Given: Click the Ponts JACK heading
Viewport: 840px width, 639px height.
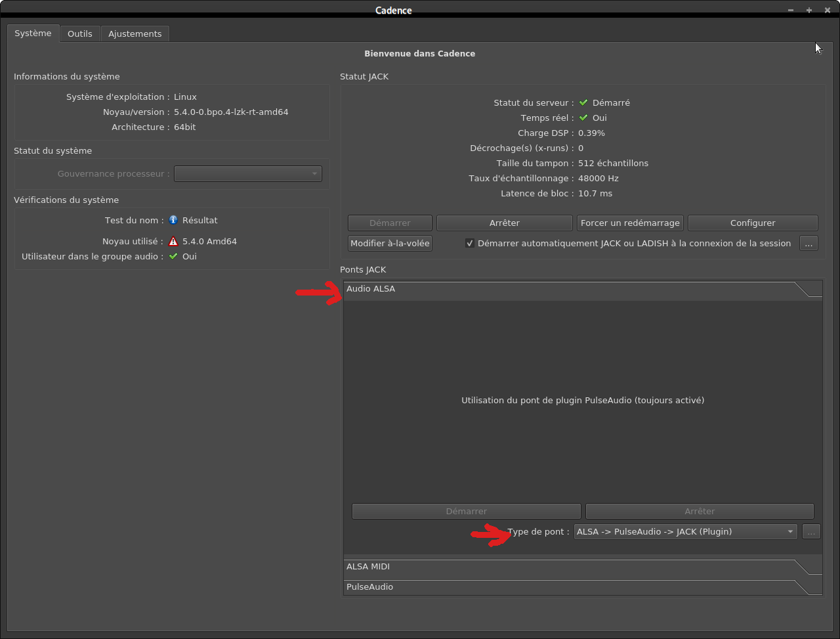Looking at the screenshot, I should point(363,270).
